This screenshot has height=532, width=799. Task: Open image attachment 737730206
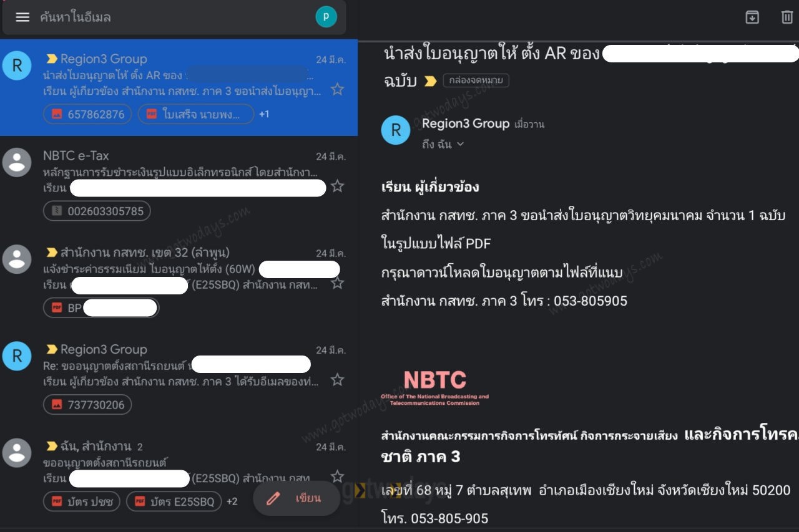tap(87, 405)
